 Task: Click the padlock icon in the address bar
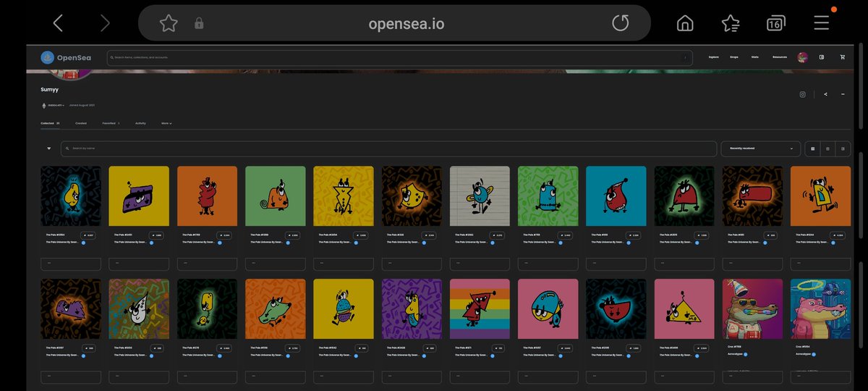pos(199,24)
